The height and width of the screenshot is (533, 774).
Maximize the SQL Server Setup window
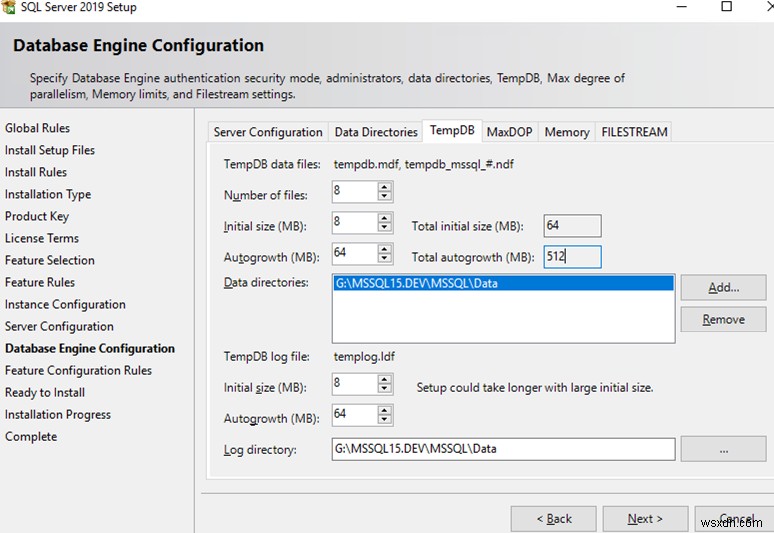[x=727, y=6]
